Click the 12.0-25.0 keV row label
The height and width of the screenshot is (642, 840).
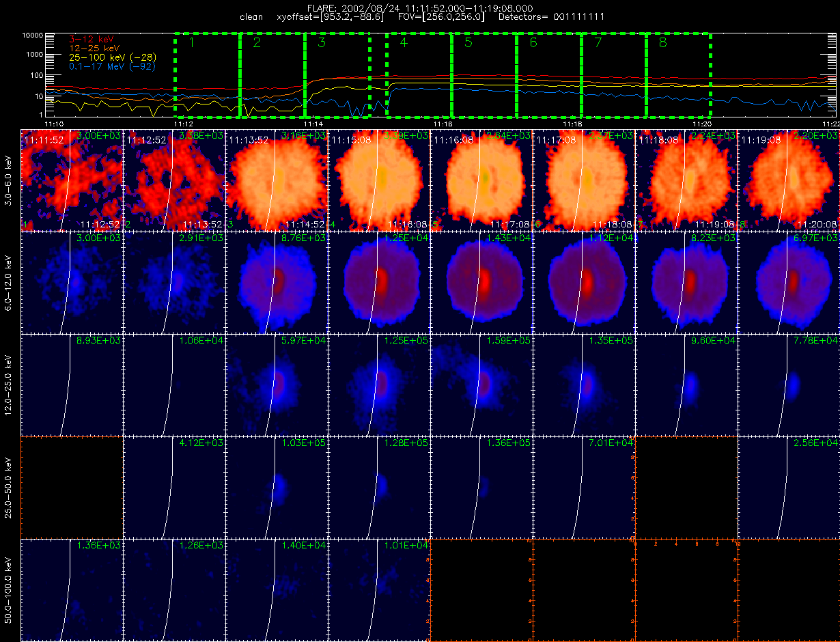pyautogui.click(x=10, y=385)
